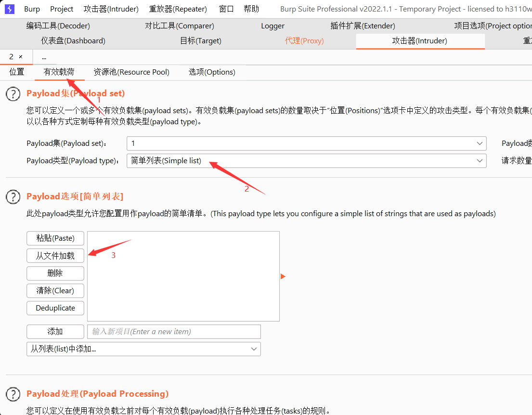Open the 窗口 menu
The image size is (532, 415).
coord(226,9)
